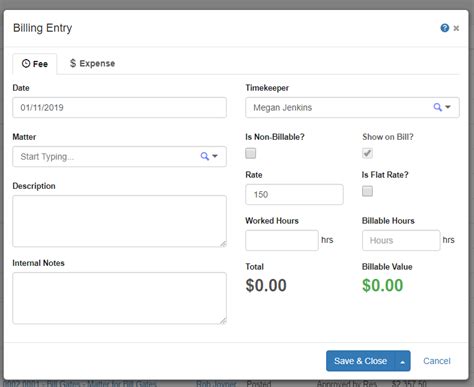This screenshot has height=387, width=474.
Task: Click the Description text area
Action: [119, 221]
